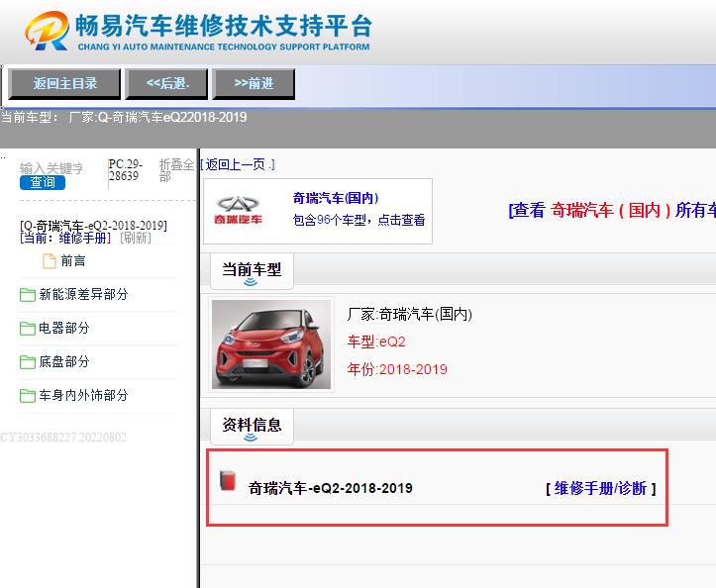716x588 pixels.
Task: Click 刷新 in the sidebar
Action: point(136,238)
